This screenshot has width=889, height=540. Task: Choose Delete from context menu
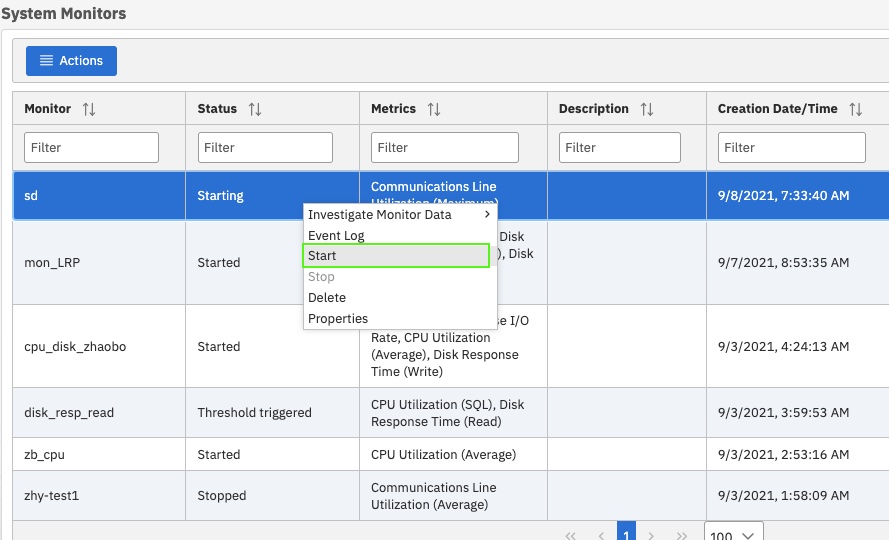(x=400, y=298)
